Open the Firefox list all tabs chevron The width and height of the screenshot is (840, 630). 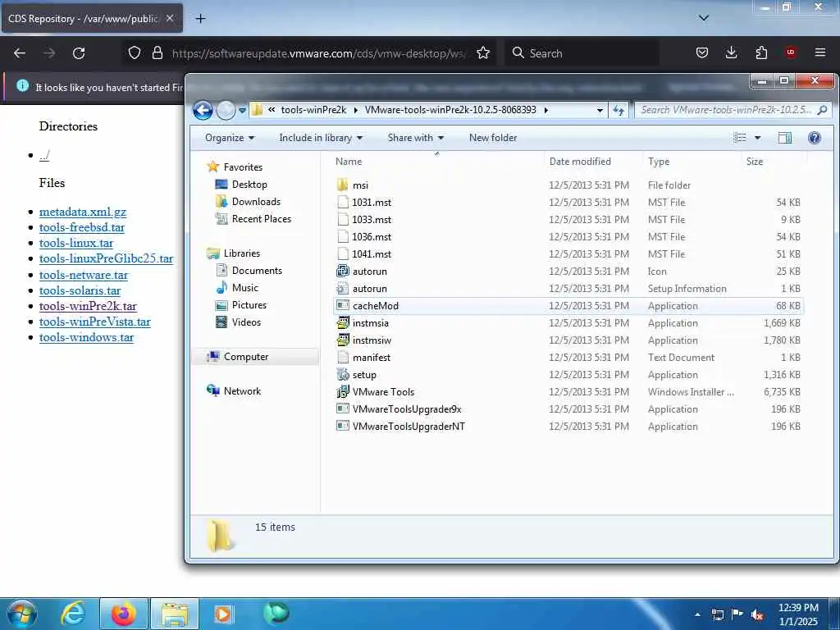click(703, 18)
